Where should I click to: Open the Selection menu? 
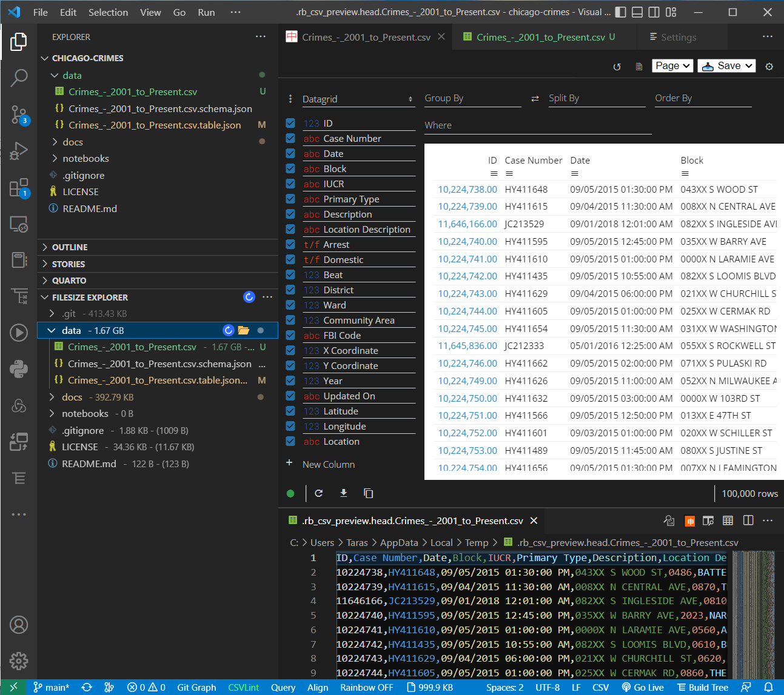[x=108, y=12]
